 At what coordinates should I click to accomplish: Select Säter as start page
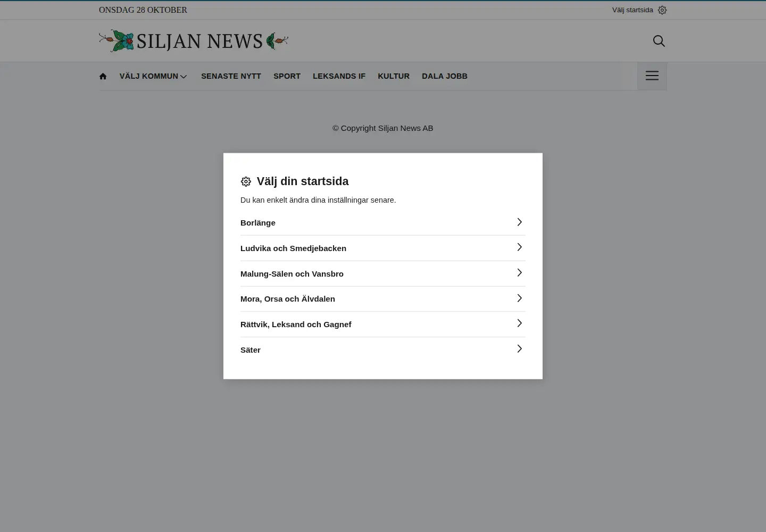coord(383,350)
